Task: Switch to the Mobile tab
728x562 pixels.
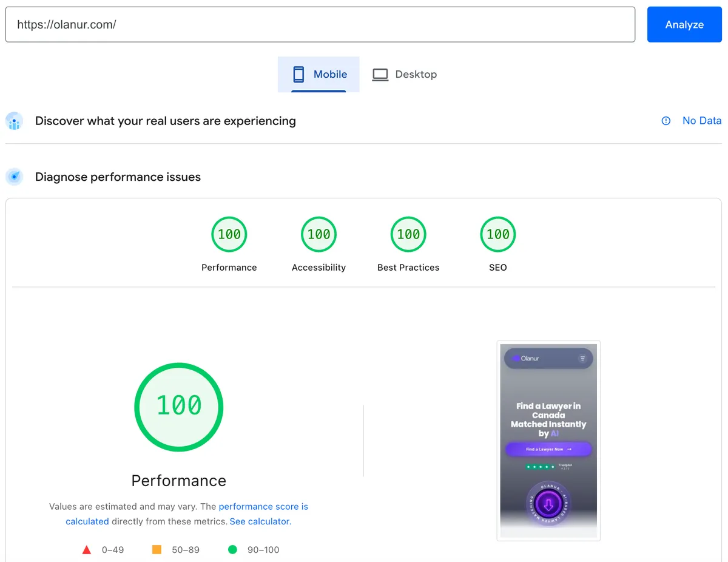Action: (318, 74)
